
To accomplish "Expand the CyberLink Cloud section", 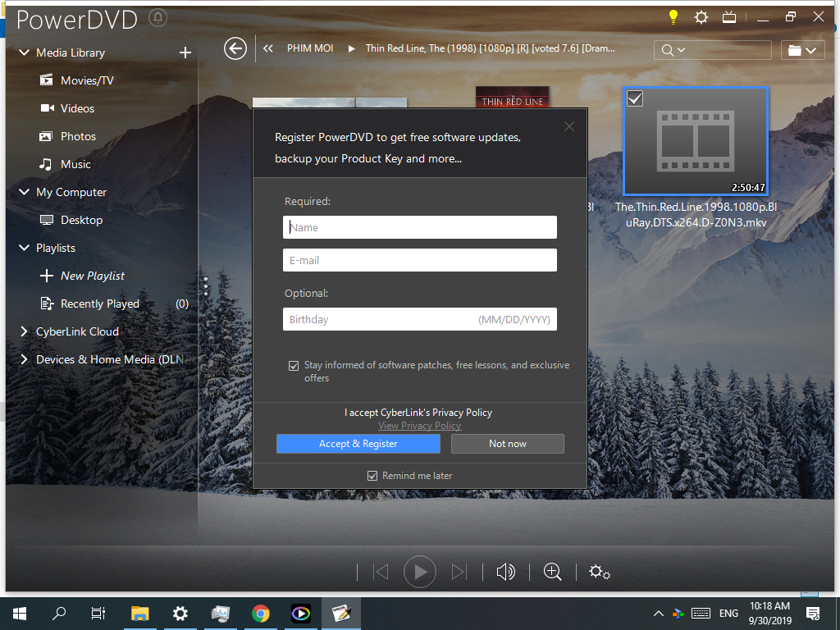I will pyautogui.click(x=24, y=331).
